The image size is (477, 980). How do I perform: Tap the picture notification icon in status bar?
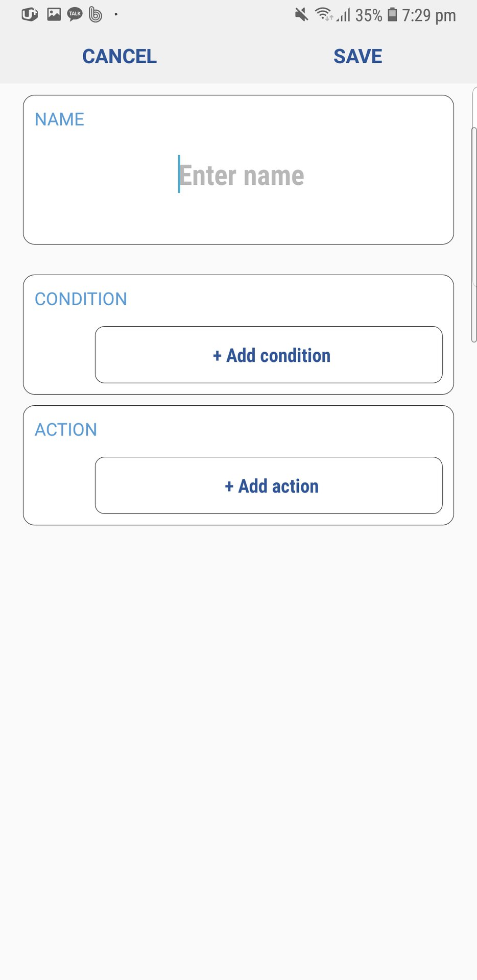[x=54, y=14]
